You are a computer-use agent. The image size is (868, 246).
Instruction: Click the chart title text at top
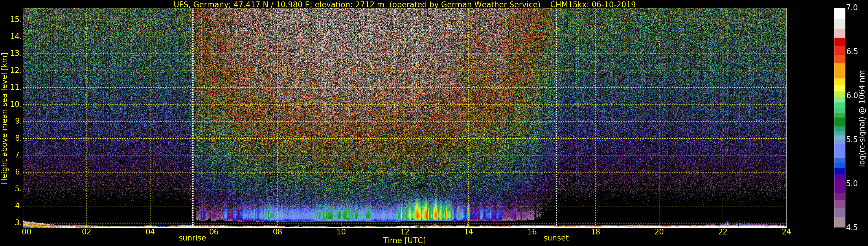pos(404,4)
